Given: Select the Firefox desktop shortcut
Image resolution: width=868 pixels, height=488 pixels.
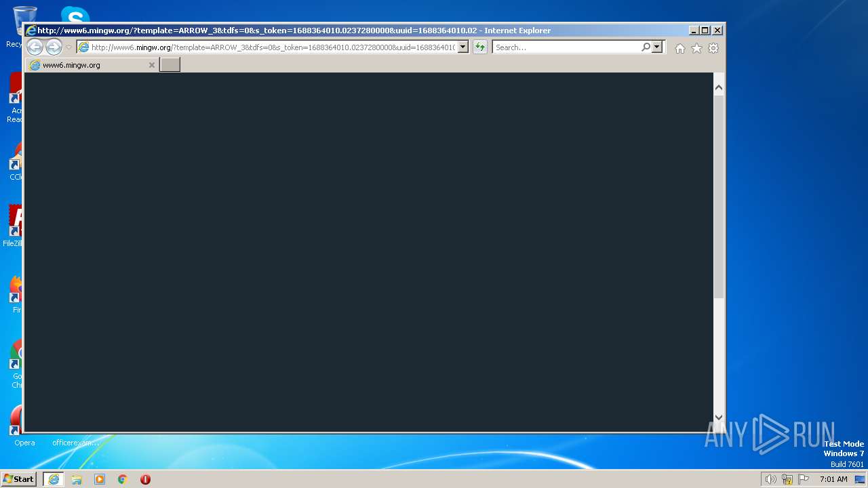Looking at the screenshot, I should (x=16, y=294).
